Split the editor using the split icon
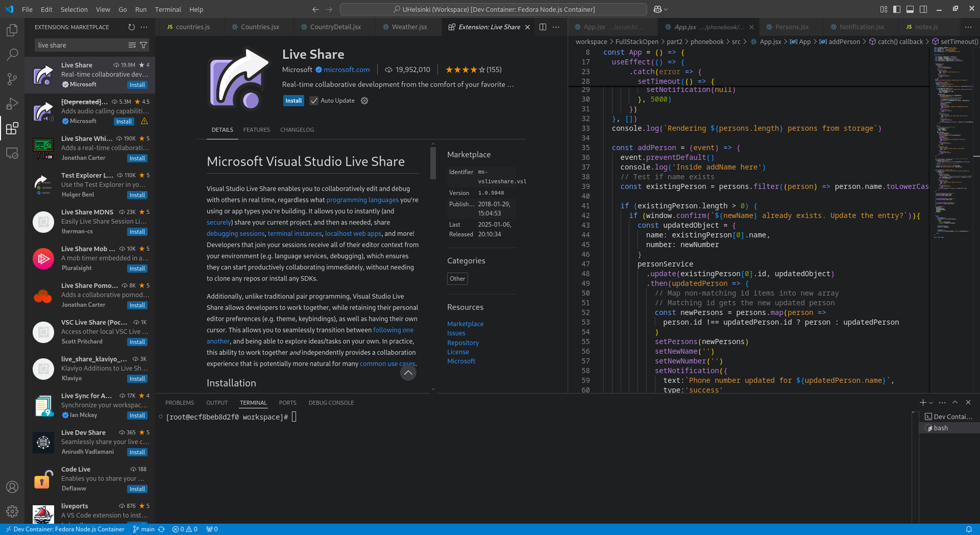 pyautogui.click(x=542, y=27)
